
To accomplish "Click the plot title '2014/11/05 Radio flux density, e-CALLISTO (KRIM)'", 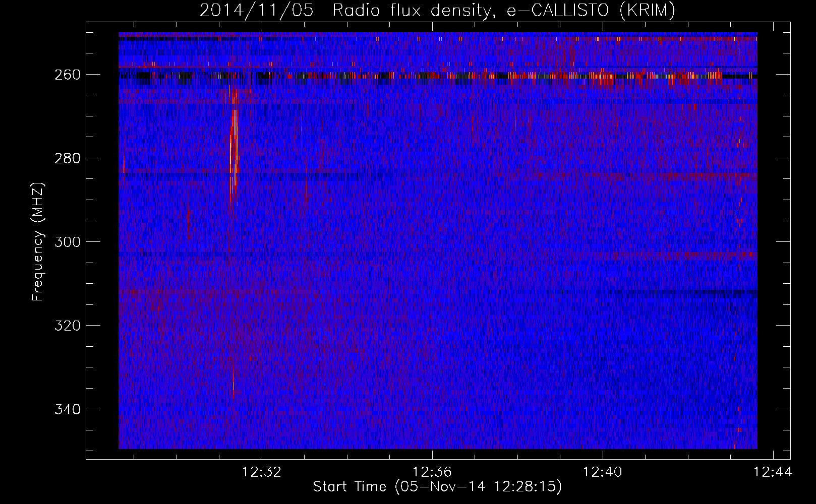I will pos(437,10).
